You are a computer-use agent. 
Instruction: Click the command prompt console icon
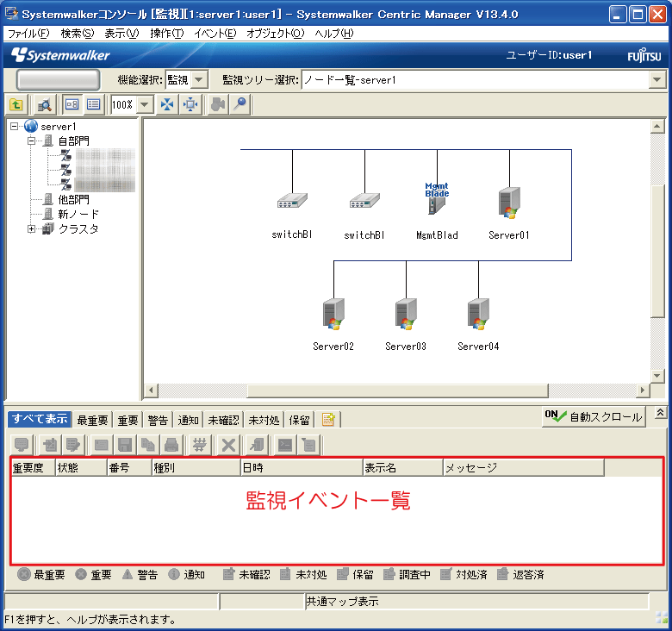285,445
